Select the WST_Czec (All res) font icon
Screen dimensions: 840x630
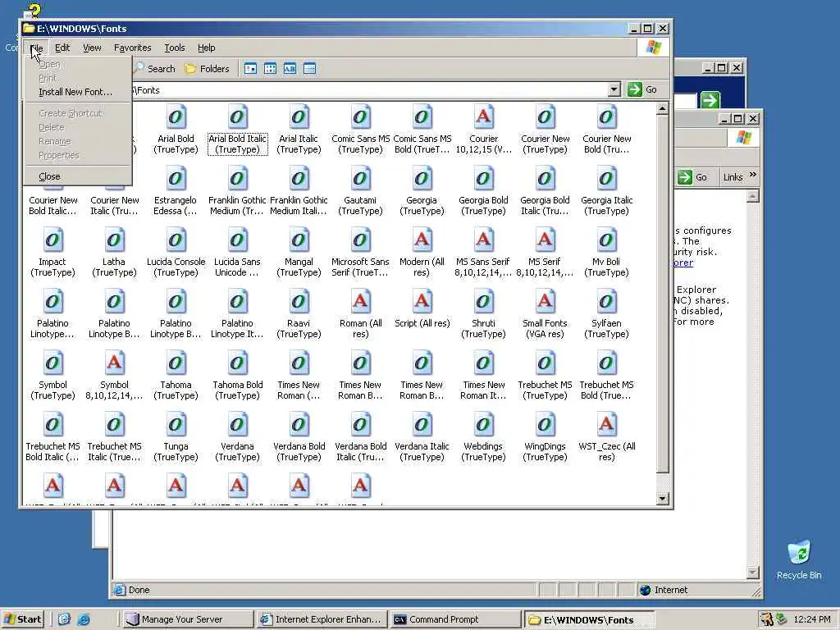tap(606, 425)
